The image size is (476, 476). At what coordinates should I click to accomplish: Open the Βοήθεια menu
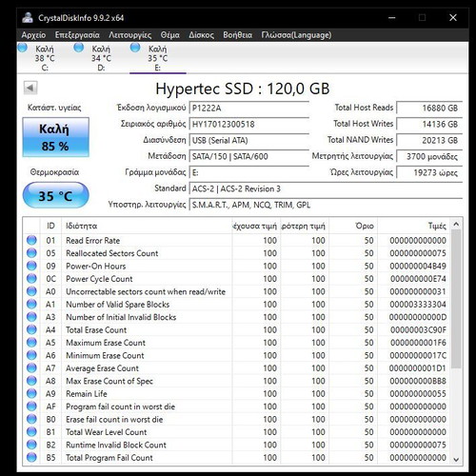click(237, 35)
